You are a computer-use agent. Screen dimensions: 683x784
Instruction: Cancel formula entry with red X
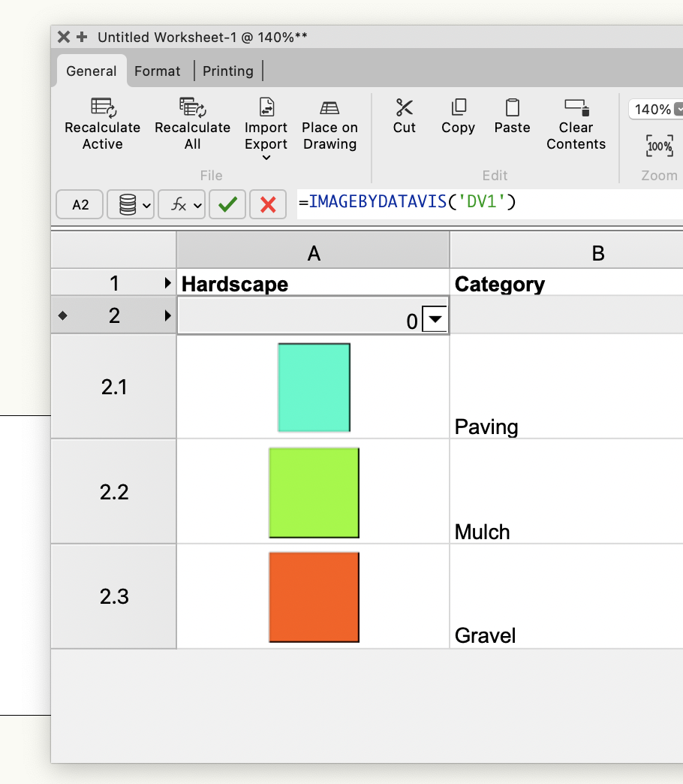[x=268, y=204]
